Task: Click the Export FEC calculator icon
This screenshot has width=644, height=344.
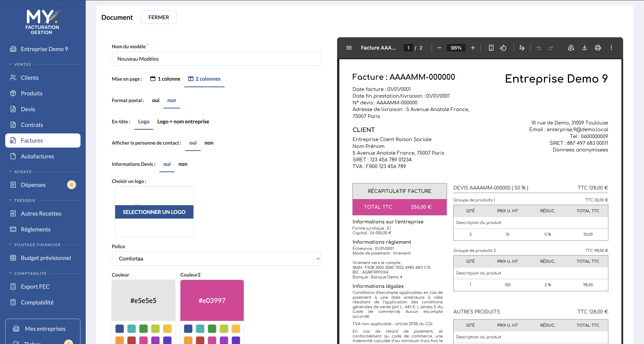Action: pos(13,286)
